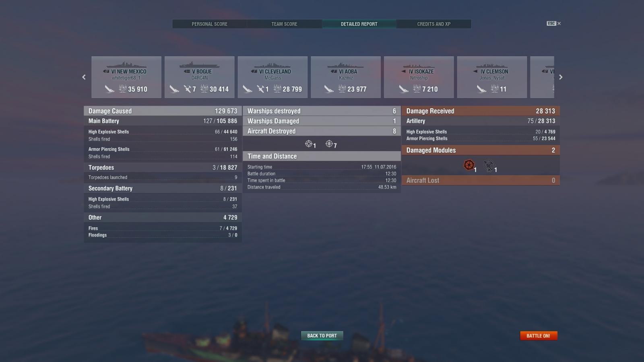
Task: Start a new battle with Battle On!
Action: pos(539,335)
